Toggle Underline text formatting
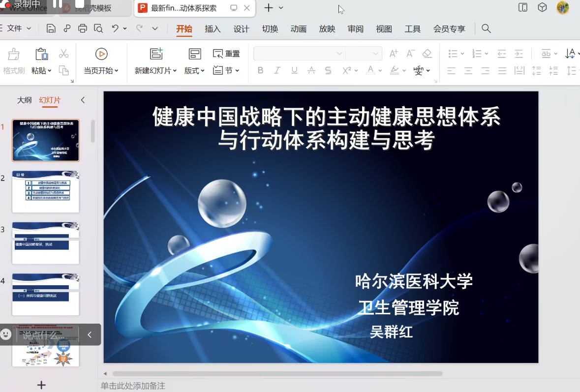This screenshot has width=580, height=392. [x=294, y=70]
